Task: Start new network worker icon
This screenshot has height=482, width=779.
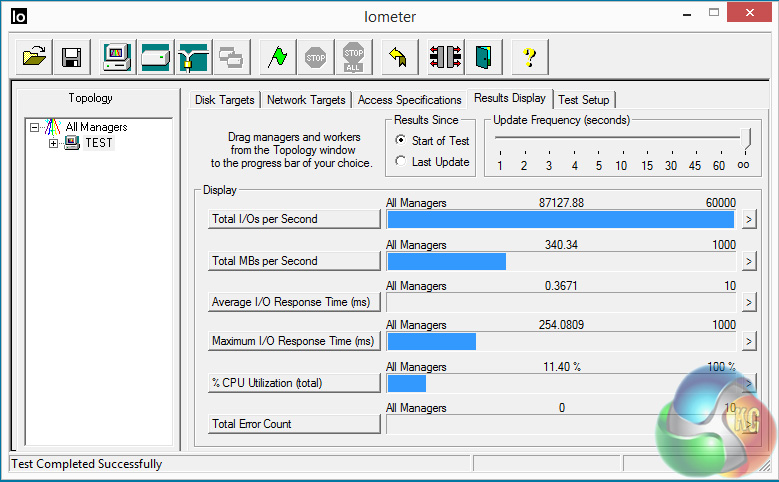Action: point(194,57)
